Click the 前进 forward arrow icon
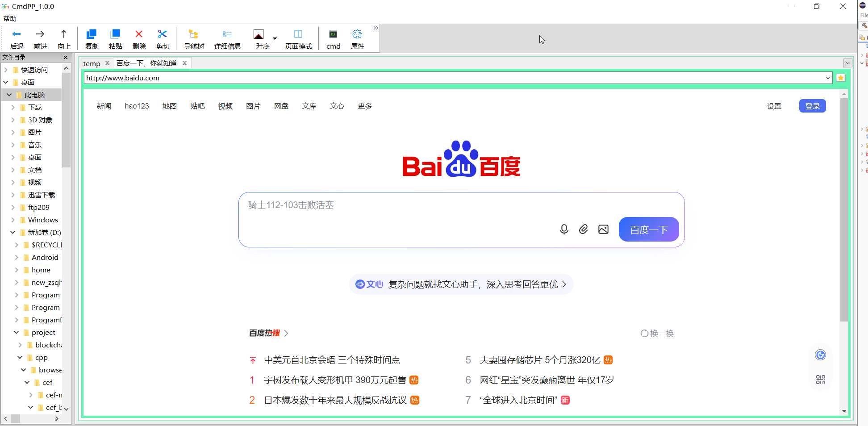Viewport: 868px width, 426px height. (40, 34)
